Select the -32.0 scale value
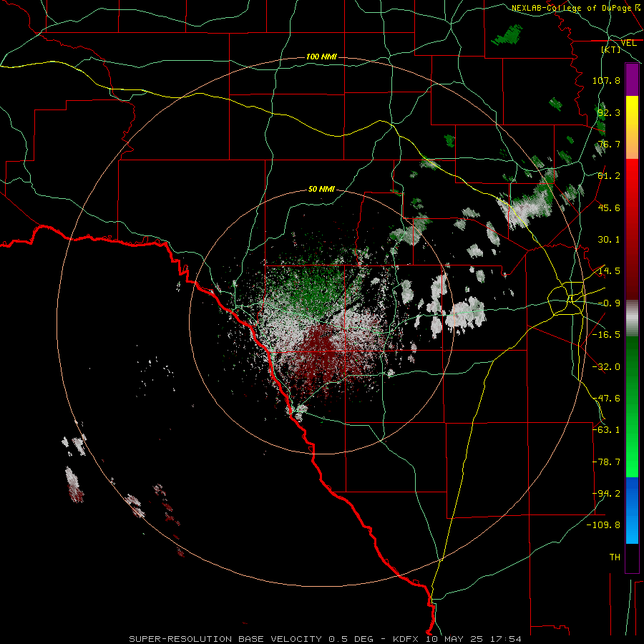The height and width of the screenshot is (644, 644). (606, 367)
